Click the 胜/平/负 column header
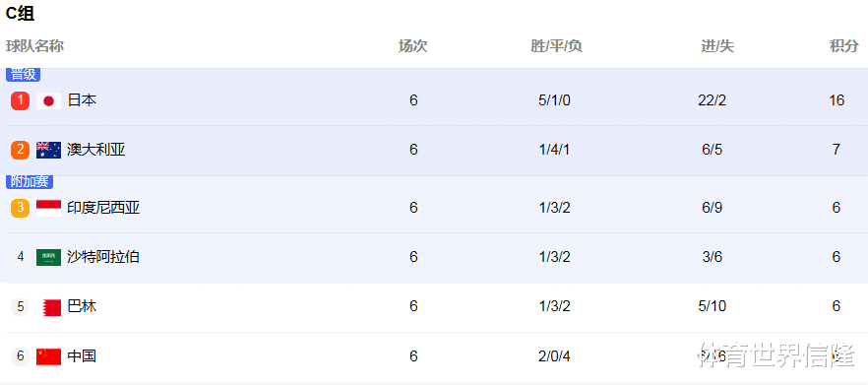868x385 pixels. click(x=556, y=46)
